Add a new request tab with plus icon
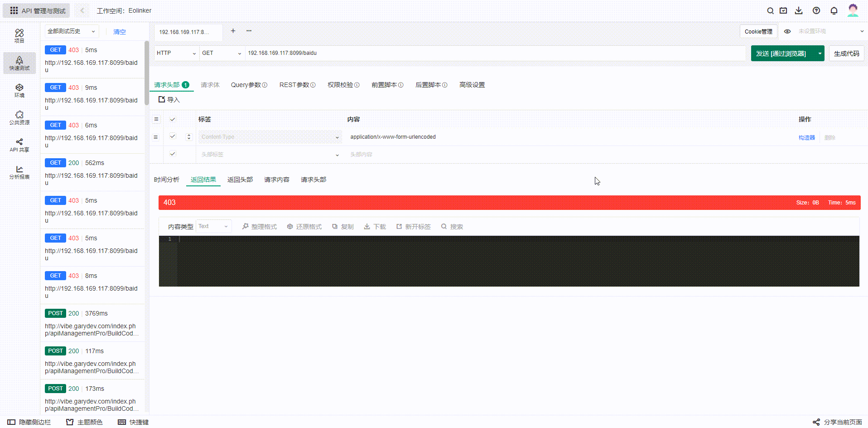Viewport: 868px width, 428px height. 233,31
